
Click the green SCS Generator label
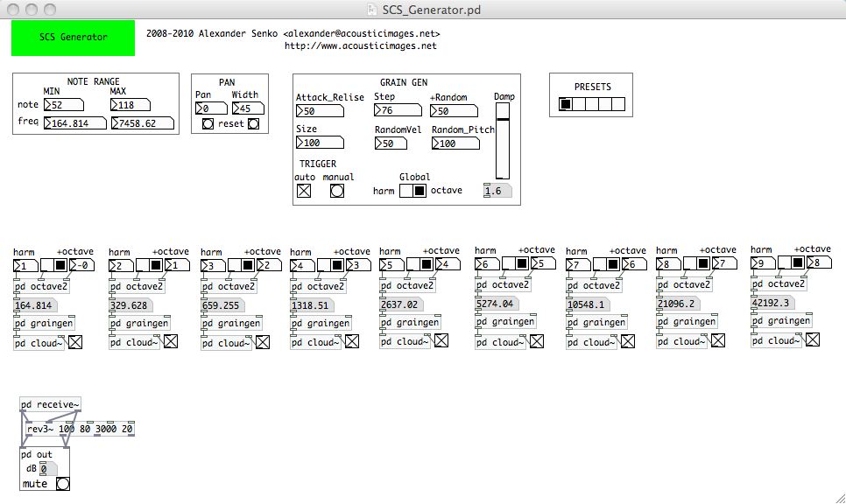coord(74,38)
